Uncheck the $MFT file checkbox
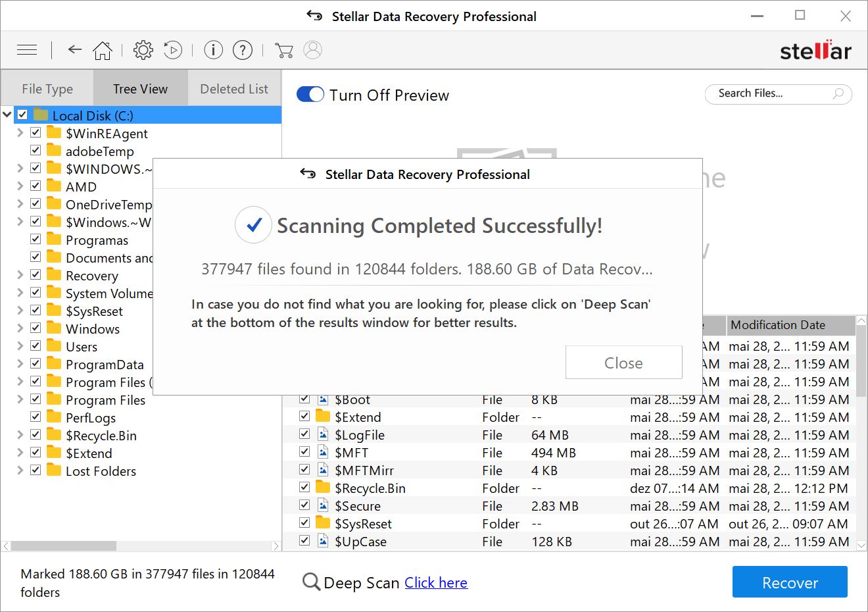The width and height of the screenshot is (868, 612). click(304, 452)
